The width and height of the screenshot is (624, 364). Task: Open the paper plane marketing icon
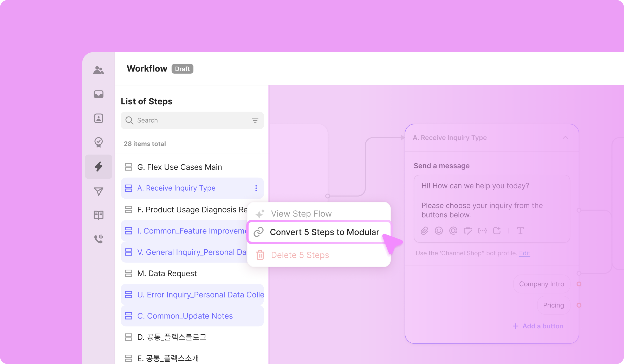[99, 191]
